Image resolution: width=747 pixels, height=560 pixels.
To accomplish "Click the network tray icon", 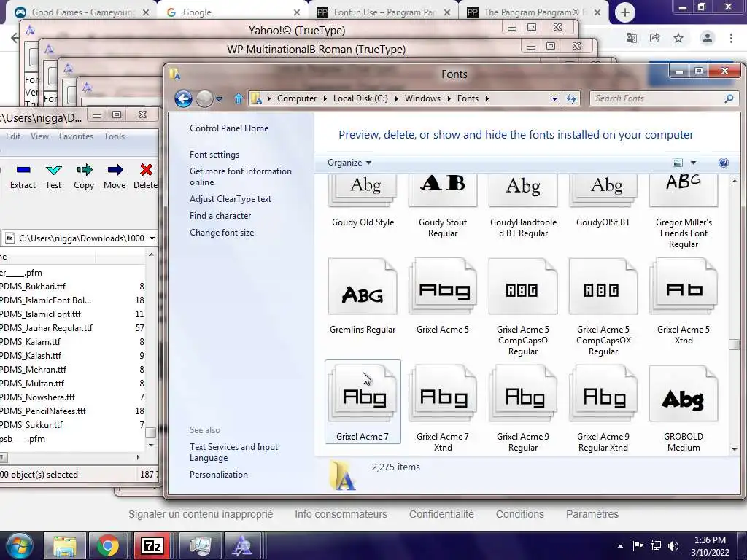I will [x=656, y=545].
